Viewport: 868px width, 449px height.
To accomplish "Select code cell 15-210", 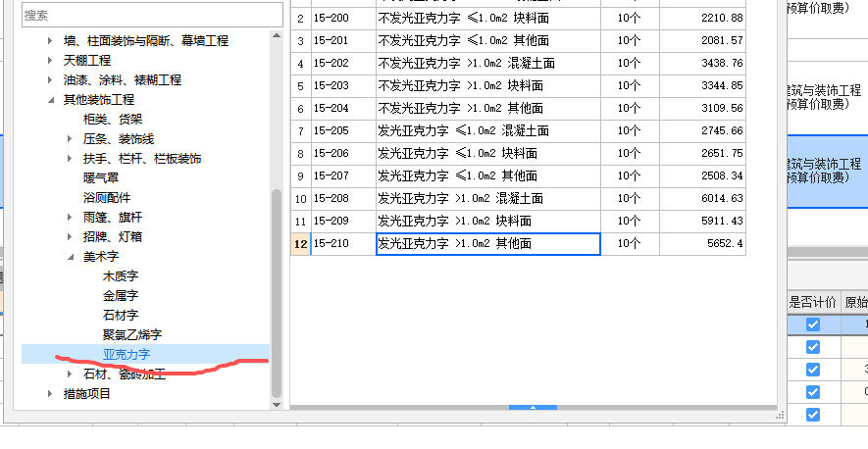I will click(x=343, y=243).
